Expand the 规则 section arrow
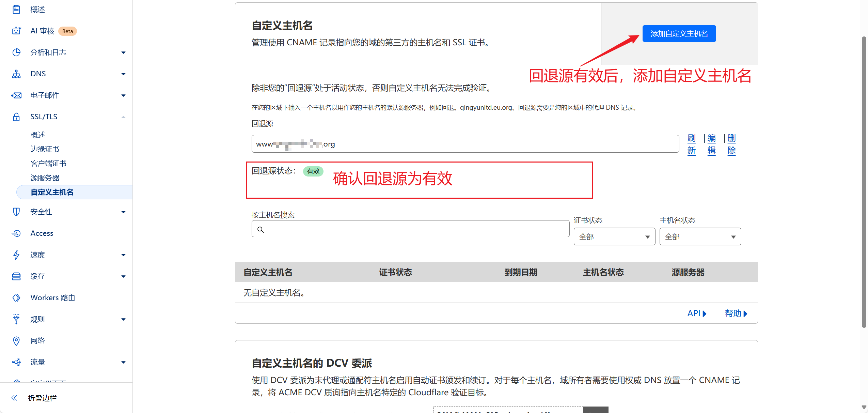This screenshot has width=868, height=413. click(x=123, y=319)
